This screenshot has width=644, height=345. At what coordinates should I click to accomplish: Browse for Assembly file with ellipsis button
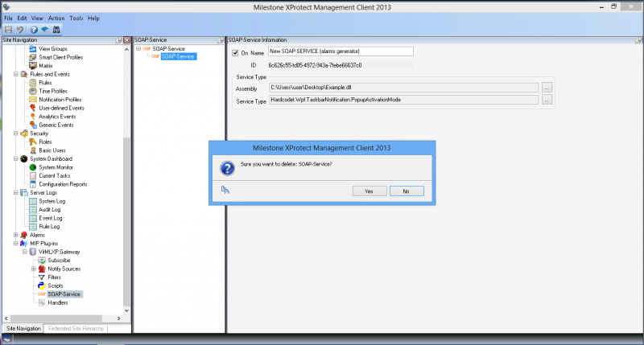pyautogui.click(x=547, y=88)
